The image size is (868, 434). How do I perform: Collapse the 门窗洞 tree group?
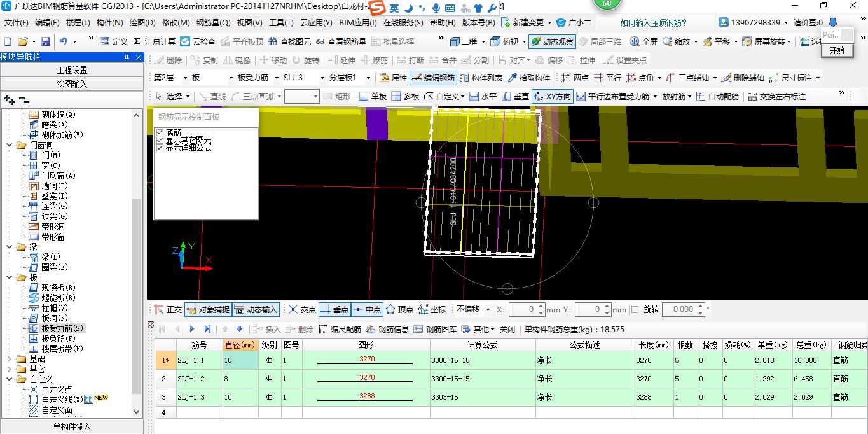pos(9,145)
